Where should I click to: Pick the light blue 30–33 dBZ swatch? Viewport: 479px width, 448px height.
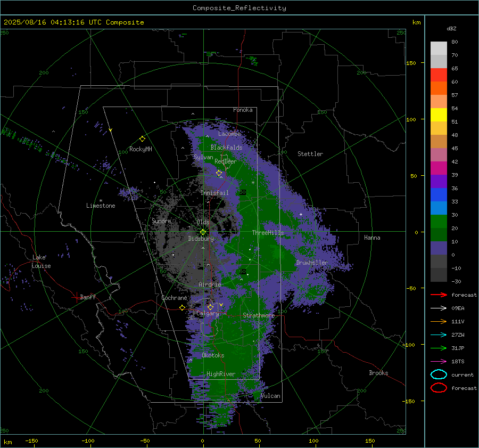(439, 208)
